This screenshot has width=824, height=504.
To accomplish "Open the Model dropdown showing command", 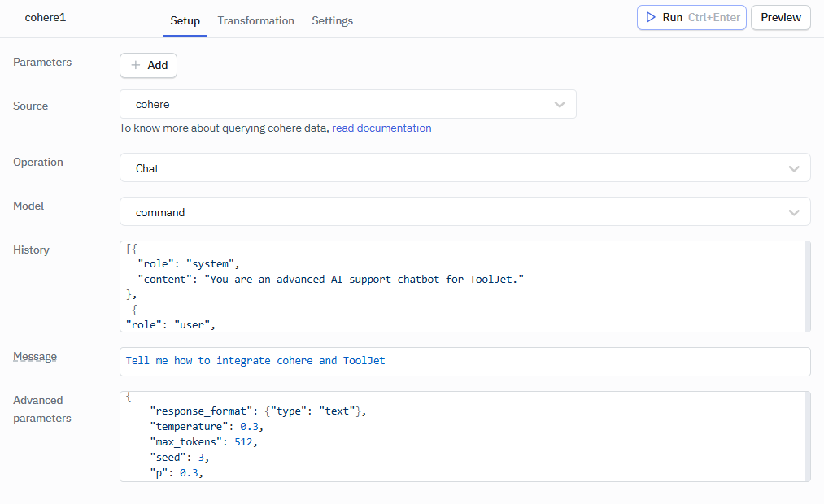I will (464, 212).
